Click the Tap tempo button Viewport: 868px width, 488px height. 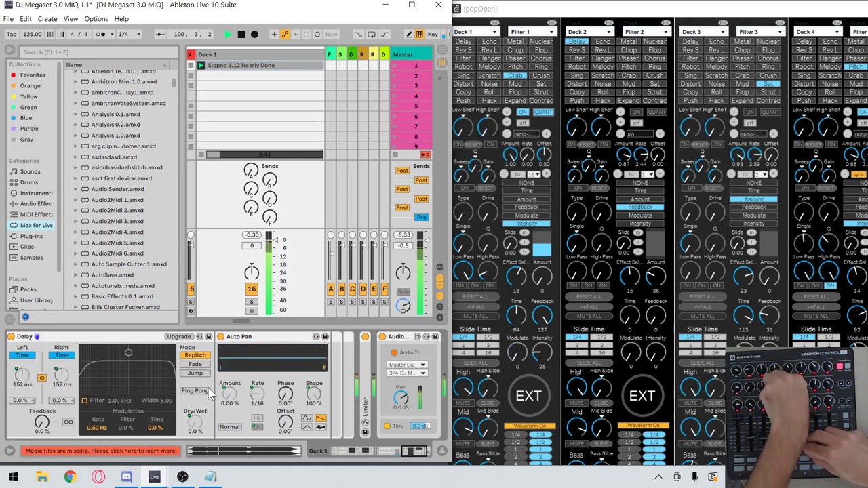[12, 34]
